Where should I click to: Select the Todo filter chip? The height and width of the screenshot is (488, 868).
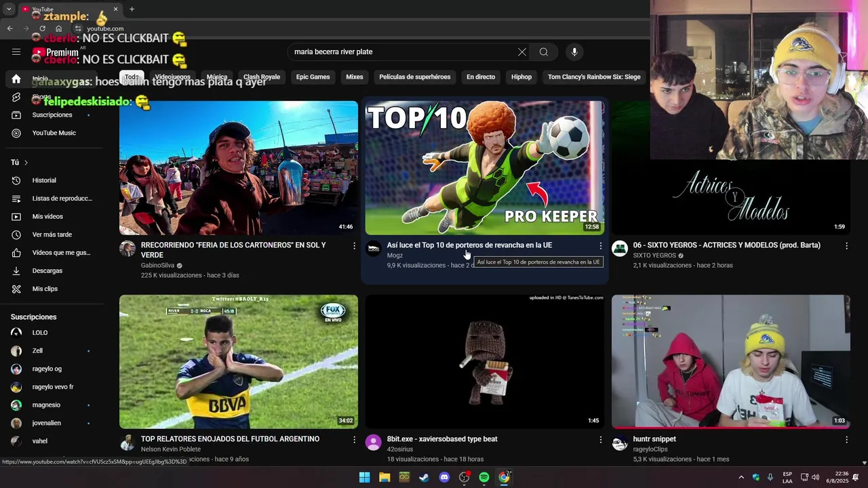tap(131, 77)
